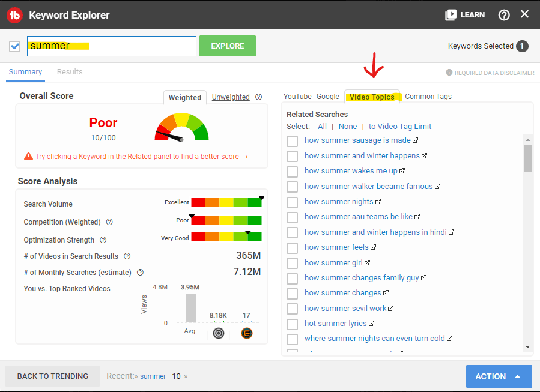The width and height of the screenshot is (540, 392).
Task: Select the Unweighted score tab
Action: [x=231, y=97]
